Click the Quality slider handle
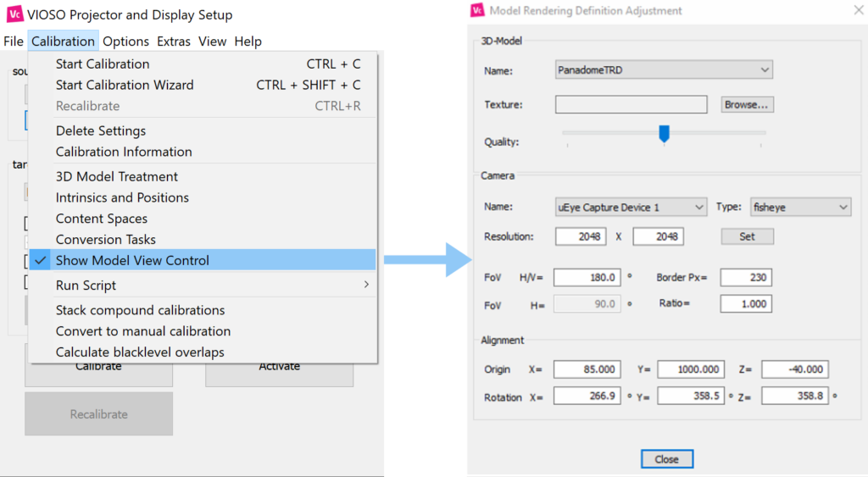This screenshot has width=868, height=477. [x=665, y=133]
